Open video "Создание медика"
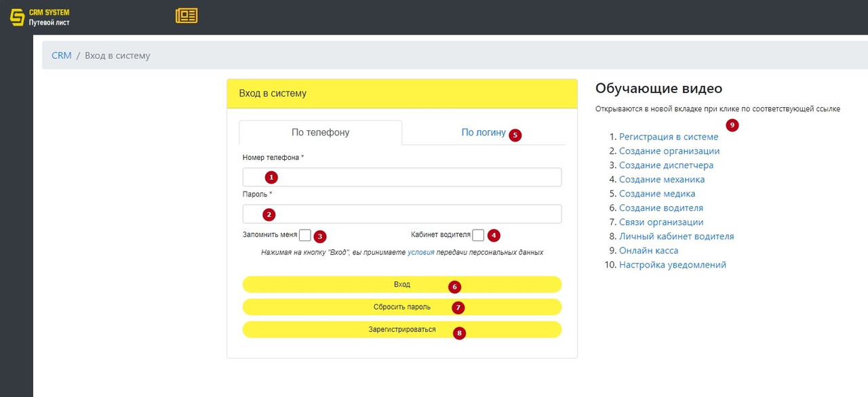The width and height of the screenshot is (868, 397). click(x=657, y=194)
